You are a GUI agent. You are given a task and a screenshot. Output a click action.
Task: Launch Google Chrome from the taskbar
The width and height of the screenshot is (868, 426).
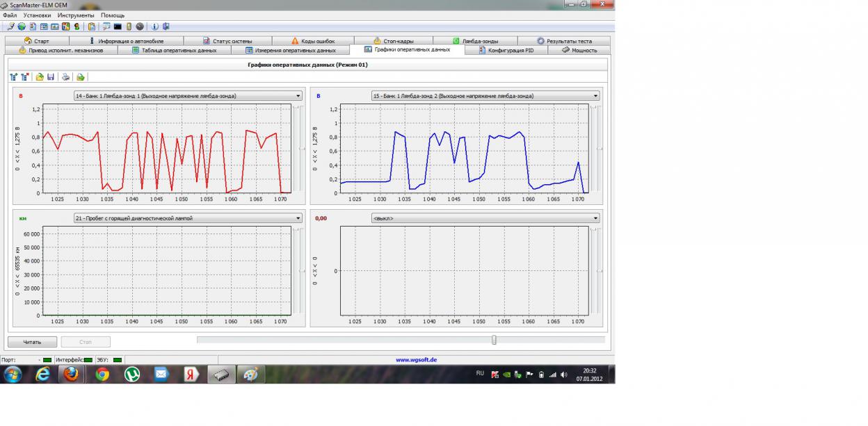click(102, 375)
